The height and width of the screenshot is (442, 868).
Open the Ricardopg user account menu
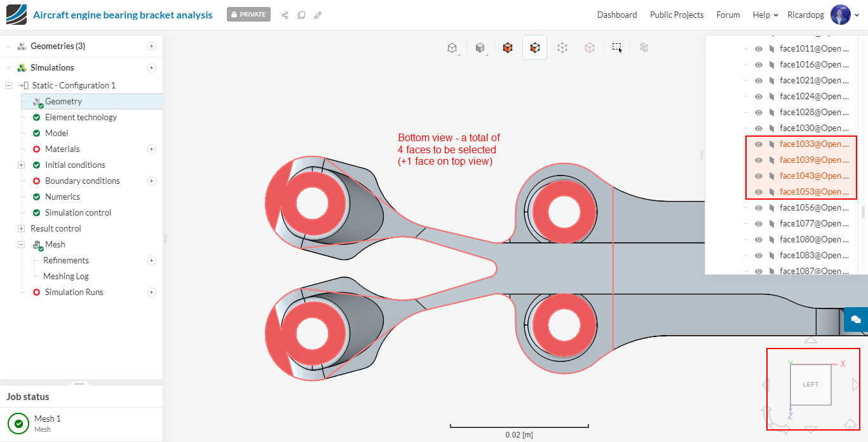(x=824, y=15)
